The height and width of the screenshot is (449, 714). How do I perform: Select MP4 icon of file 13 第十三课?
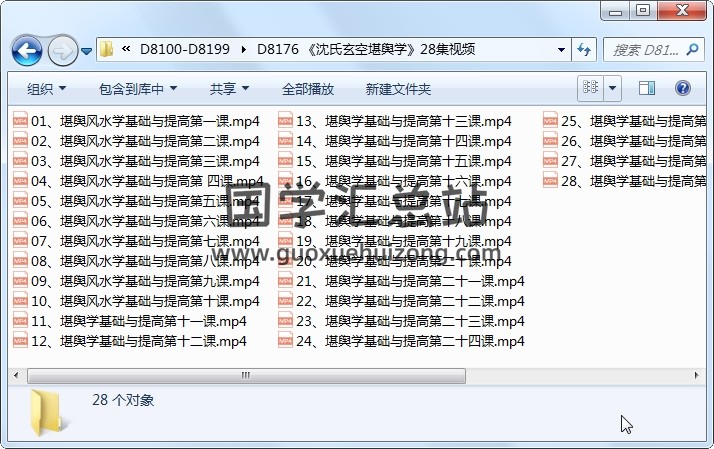(x=285, y=121)
